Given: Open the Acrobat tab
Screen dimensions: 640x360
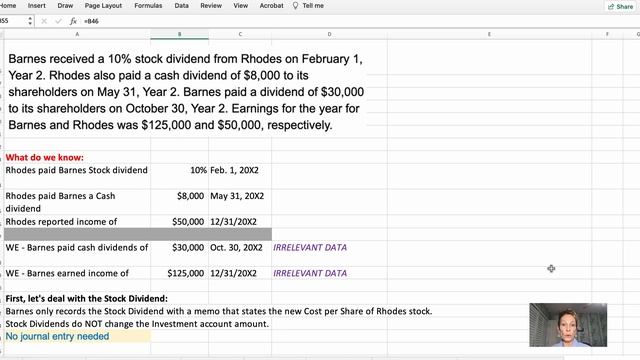Looking at the screenshot, I should pyautogui.click(x=271, y=6).
